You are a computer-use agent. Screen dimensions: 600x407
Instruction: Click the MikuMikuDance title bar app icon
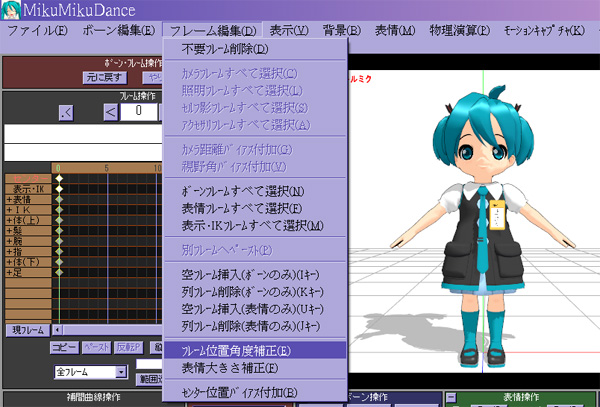[10, 10]
